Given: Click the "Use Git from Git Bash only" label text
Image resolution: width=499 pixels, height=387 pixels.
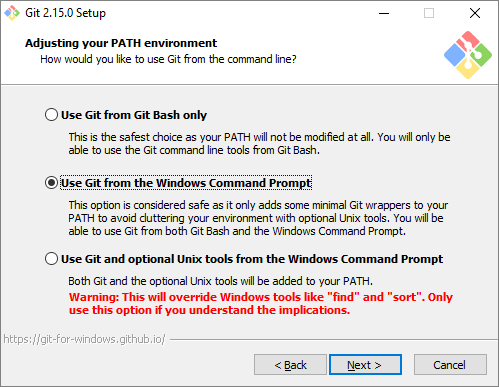Looking at the screenshot, I should point(134,115).
